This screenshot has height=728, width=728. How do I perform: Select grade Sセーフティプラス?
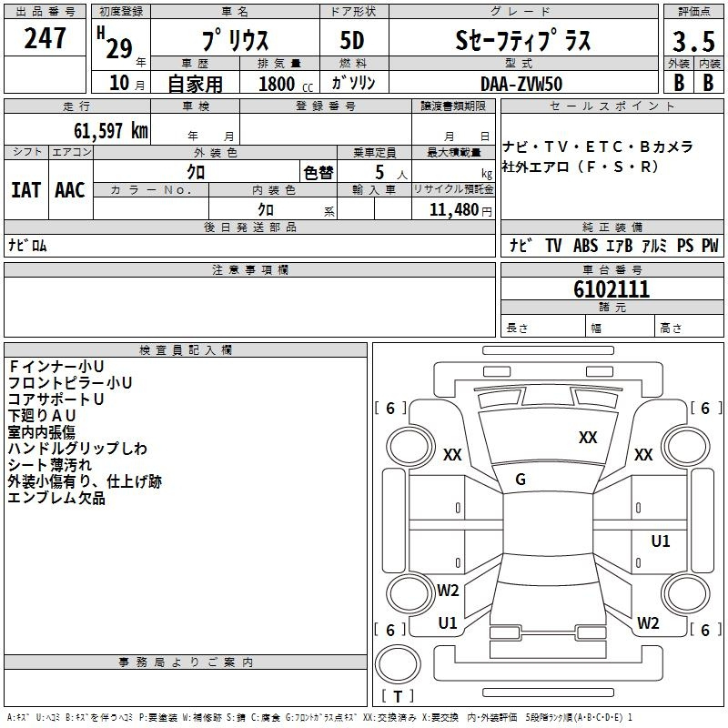click(x=522, y=40)
